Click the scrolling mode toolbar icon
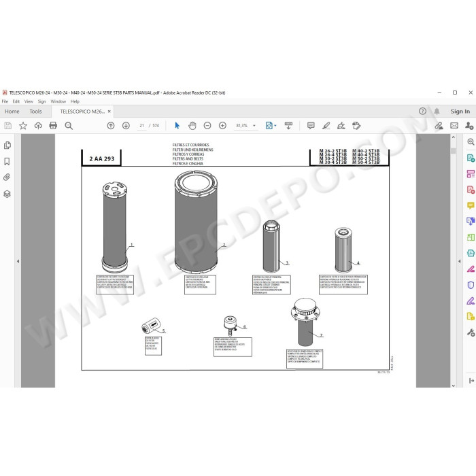 pyautogui.click(x=289, y=126)
